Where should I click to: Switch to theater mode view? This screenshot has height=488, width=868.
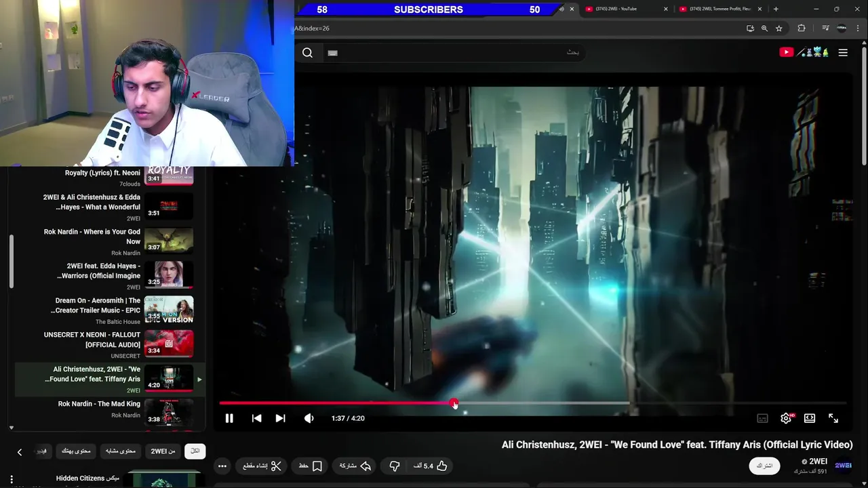pyautogui.click(x=810, y=418)
